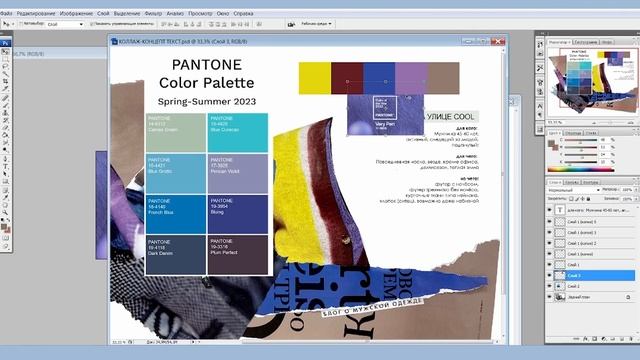Select the Brush tool
This screenshot has width=640, height=360.
[5, 105]
